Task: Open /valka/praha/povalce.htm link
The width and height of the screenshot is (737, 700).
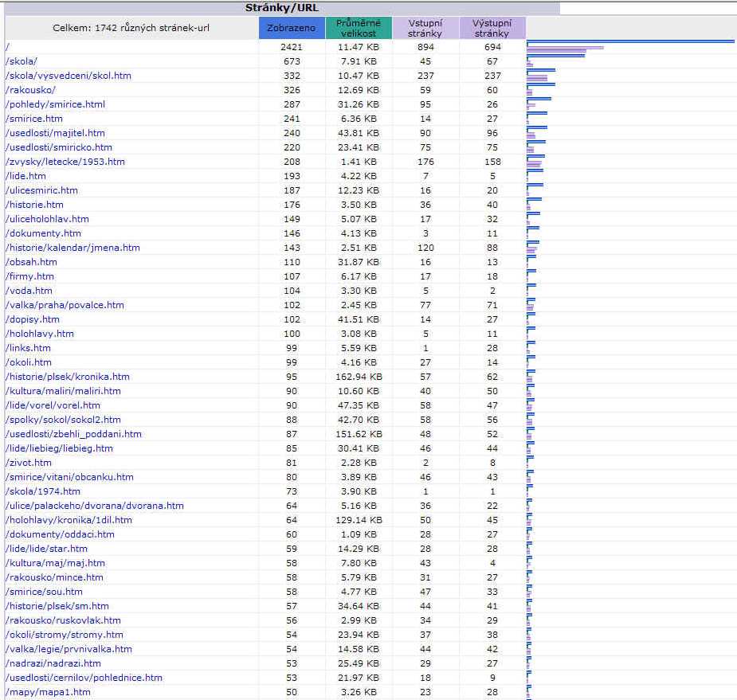Action: [x=65, y=305]
